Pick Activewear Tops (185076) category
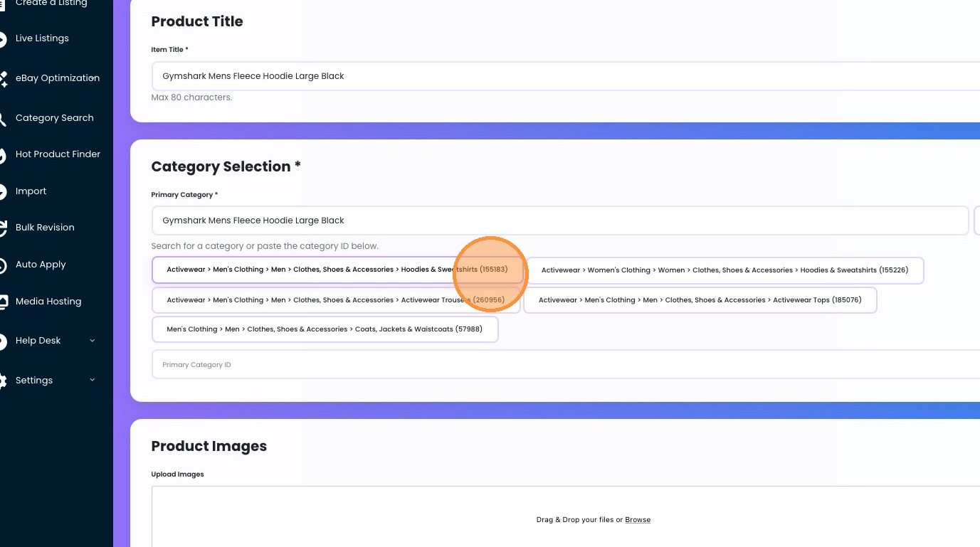The image size is (980, 547). (x=700, y=300)
